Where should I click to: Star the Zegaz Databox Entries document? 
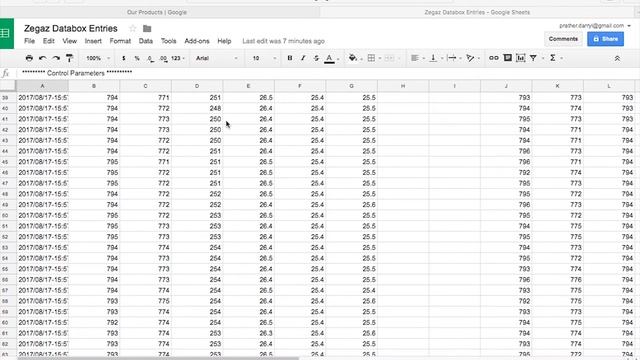132,28
